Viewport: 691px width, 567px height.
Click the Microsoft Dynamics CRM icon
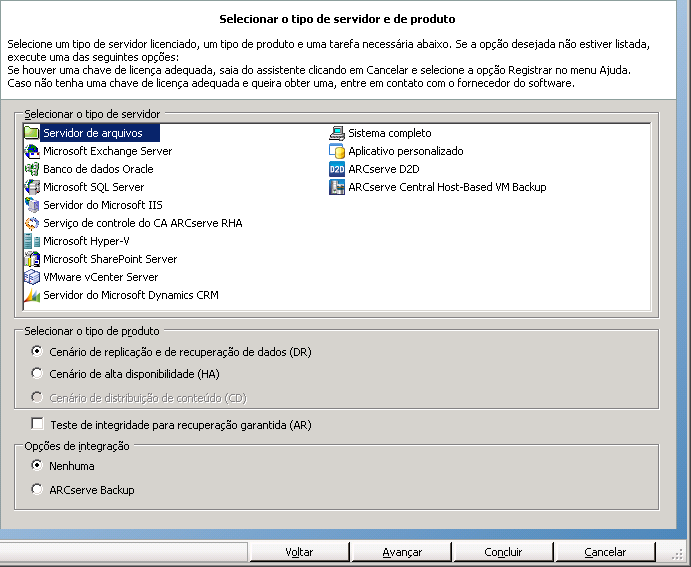pos(32,295)
